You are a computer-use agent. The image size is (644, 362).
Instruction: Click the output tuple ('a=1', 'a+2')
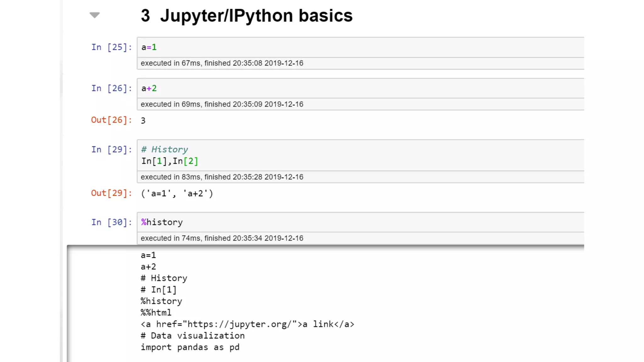pos(177,194)
